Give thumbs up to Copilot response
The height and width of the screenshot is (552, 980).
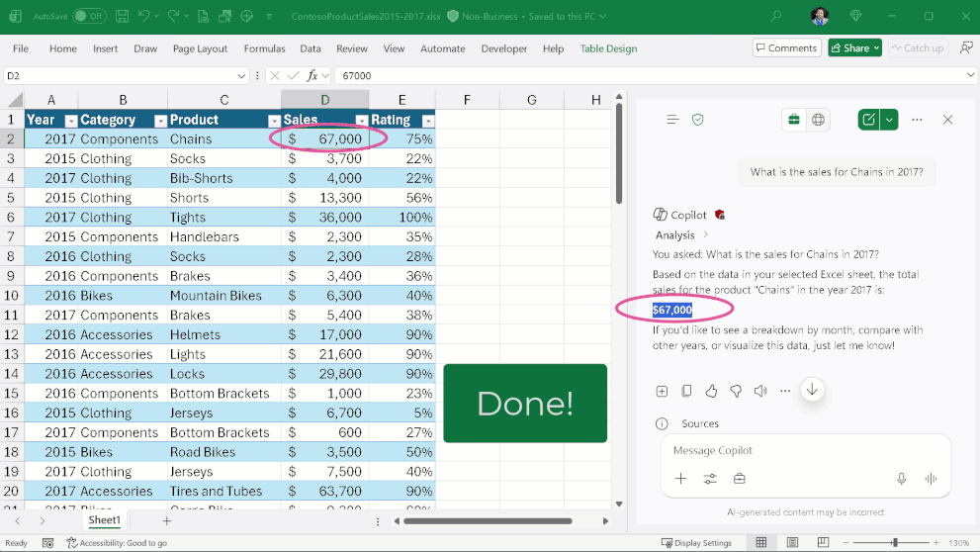(x=711, y=391)
